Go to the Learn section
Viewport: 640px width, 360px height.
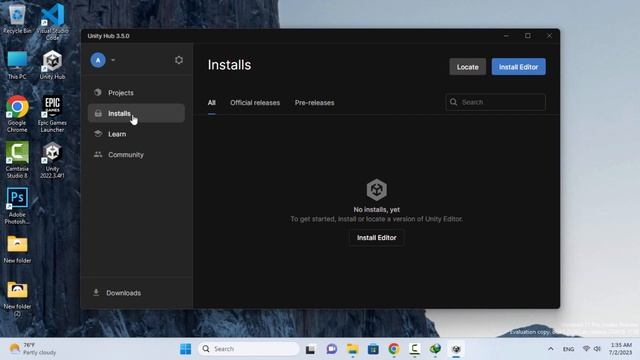coord(136,134)
